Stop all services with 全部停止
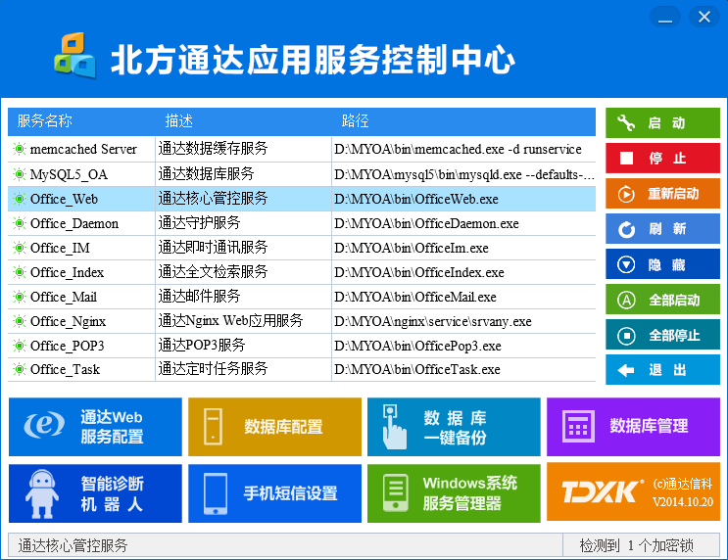 [x=662, y=335]
